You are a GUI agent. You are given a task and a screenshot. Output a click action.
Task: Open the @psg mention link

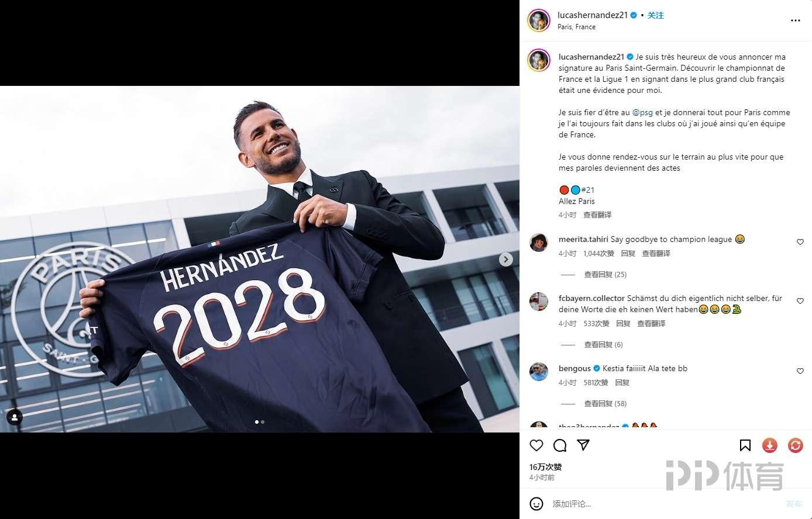point(642,113)
